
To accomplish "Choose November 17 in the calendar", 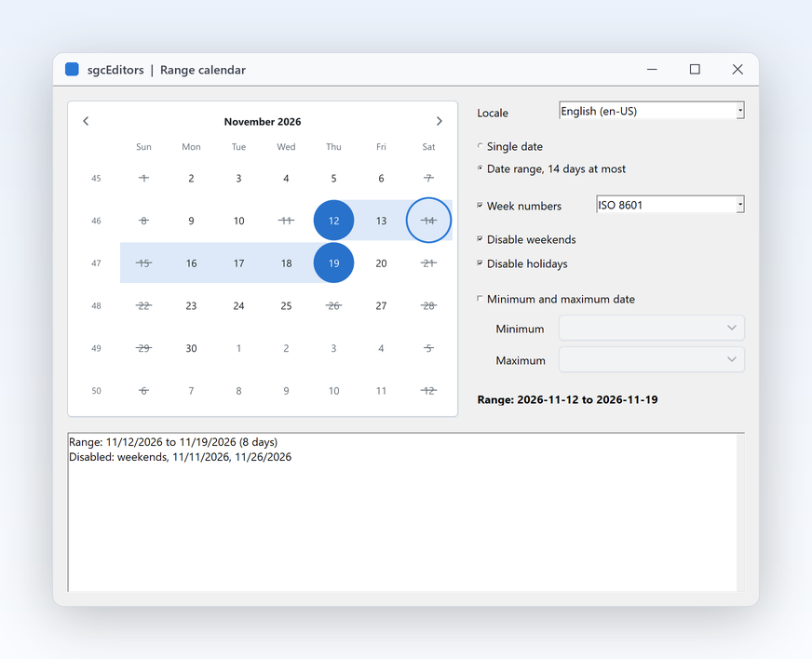I will tap(238, 263).
